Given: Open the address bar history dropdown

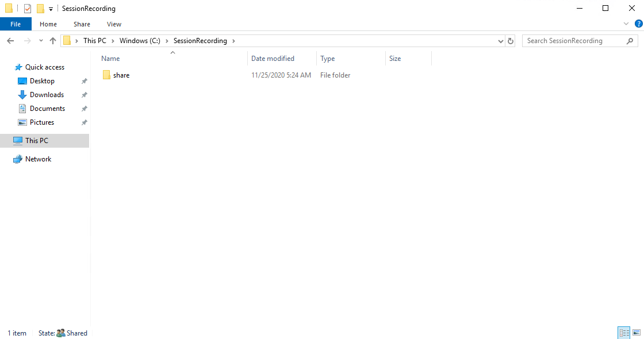Looking at the screenshot, I should point(500,41).
